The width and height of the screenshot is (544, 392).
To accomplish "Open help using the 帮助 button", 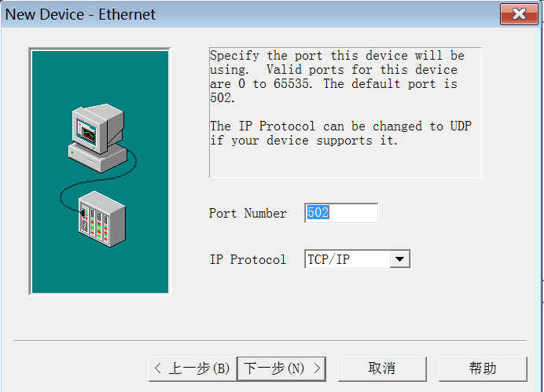I will point(483,368).
